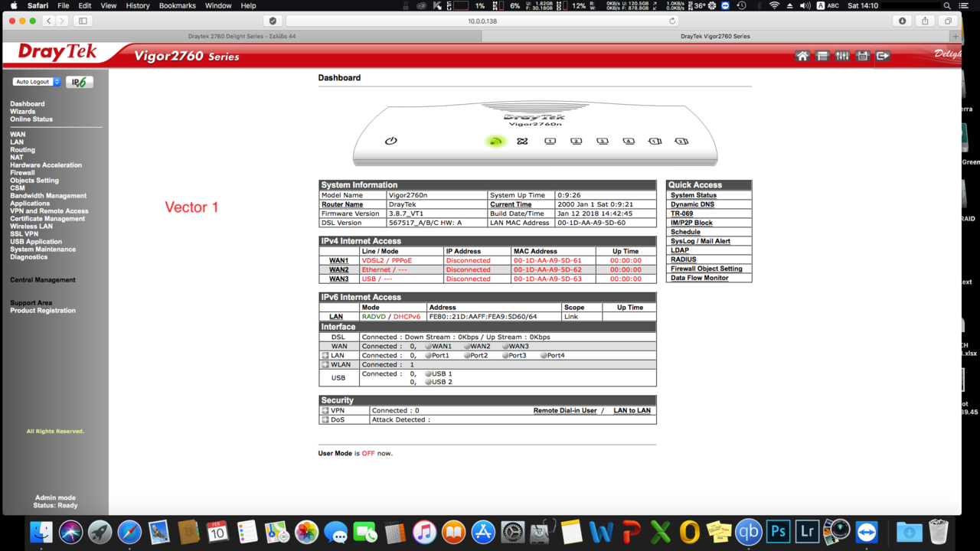The width and height of the screenshot is (980, 551).
Task: Click the Remote Dial-in User link
Action: point(565,410)
